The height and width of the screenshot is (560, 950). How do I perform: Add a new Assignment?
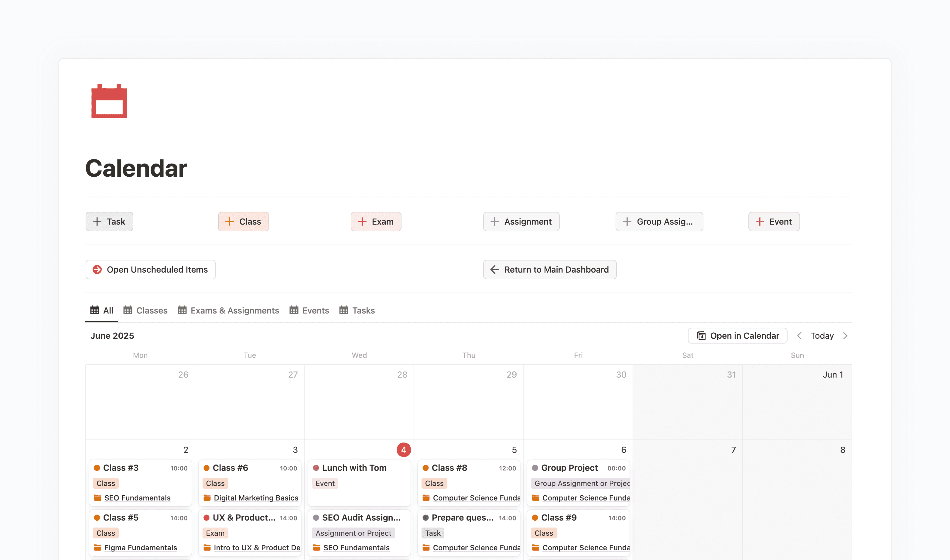(x=521, y=222)
